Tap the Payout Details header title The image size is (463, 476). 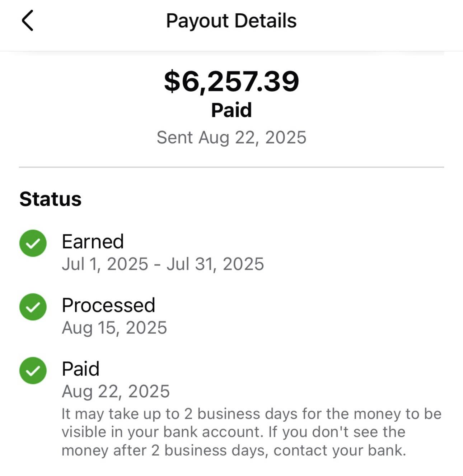231,20
